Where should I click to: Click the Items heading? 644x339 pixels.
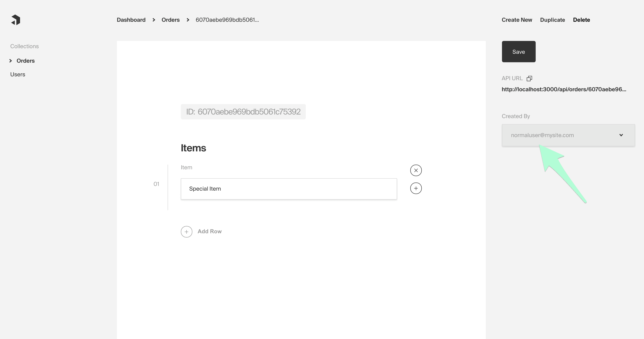(193, 148)
